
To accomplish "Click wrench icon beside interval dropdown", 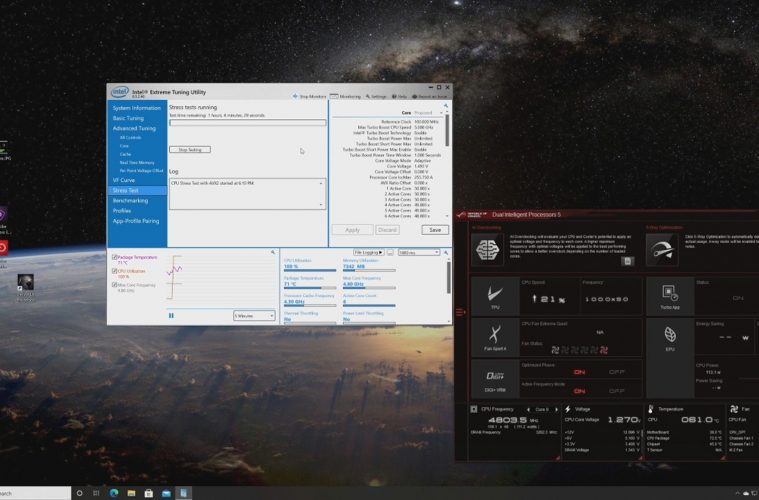I will (446, 252).
